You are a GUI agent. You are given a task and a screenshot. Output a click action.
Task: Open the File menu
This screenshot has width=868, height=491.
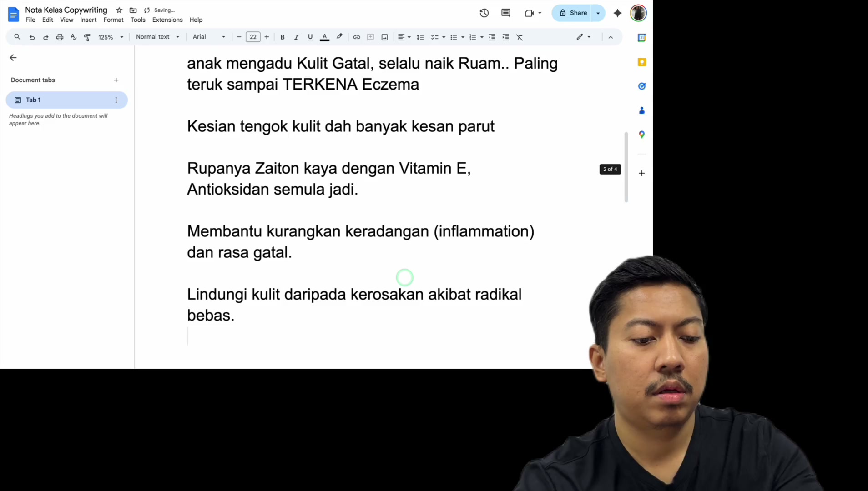click(30, 20)
